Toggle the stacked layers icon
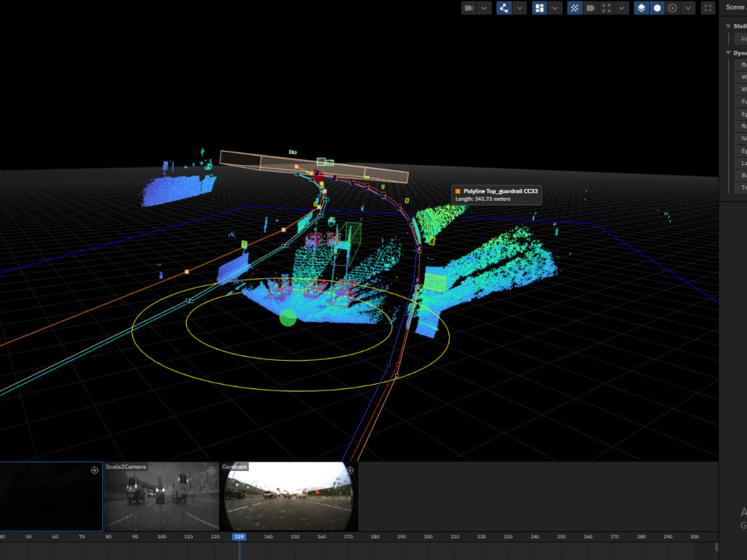Image resolution: width=747 pixels, height=560 pixels. pyautogui.click(x=641, y=8)
